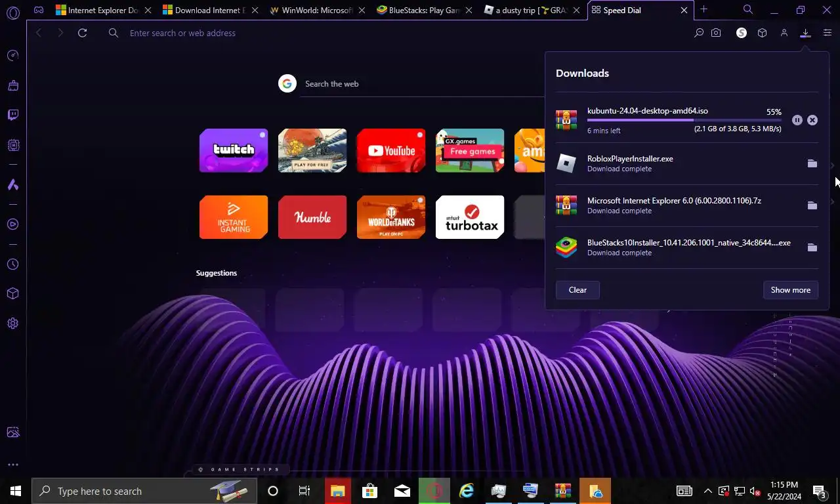840x504 pixels.
Task: Show Internet Explorer 6.0 7z in folder
Action: coord(812,205)
